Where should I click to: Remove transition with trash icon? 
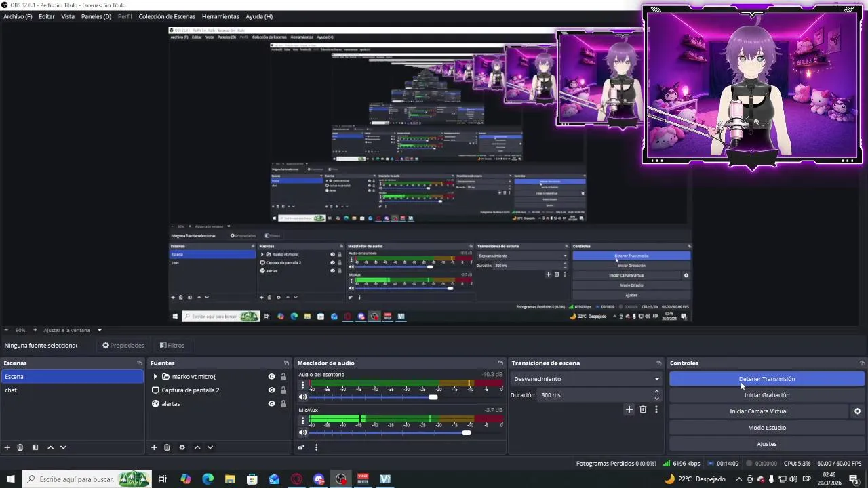pyautogui.click(x=643, y=409)
